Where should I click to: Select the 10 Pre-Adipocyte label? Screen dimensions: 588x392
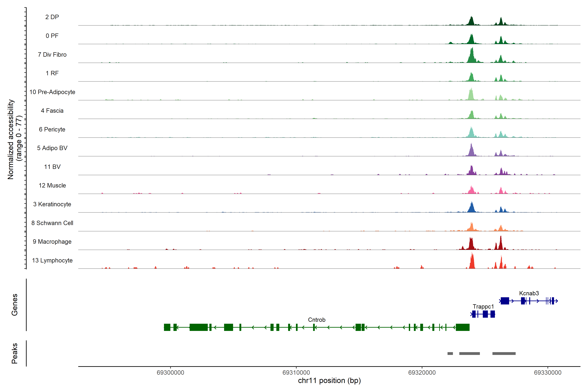(x=52, y=92)
